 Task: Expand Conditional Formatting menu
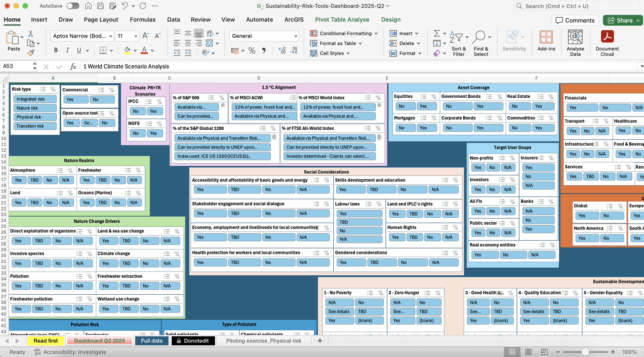pos(376,33)
